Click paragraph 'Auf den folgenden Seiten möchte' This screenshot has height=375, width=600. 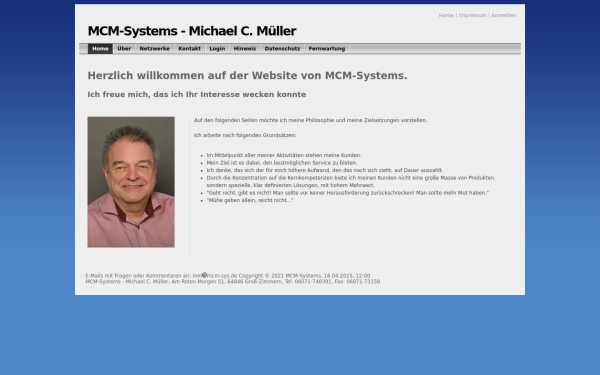[310, 120]
